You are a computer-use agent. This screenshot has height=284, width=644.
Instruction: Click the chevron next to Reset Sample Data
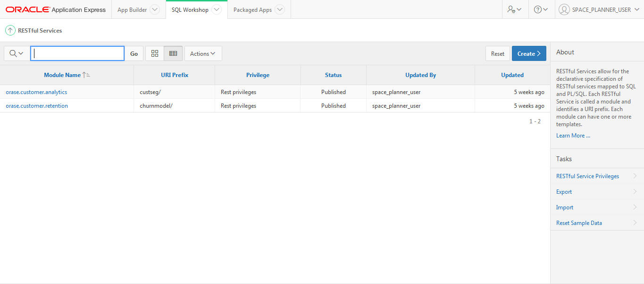pyautogui.click(x=635, y=223)
